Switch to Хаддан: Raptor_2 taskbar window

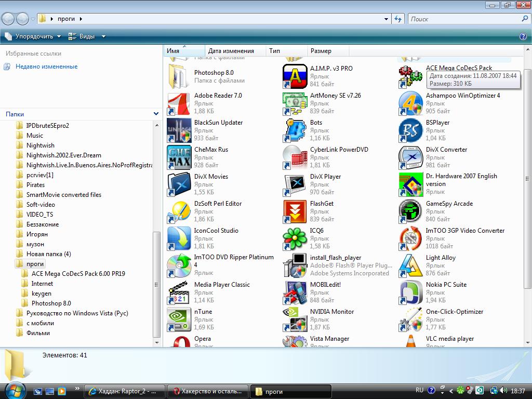pos(125,391)
